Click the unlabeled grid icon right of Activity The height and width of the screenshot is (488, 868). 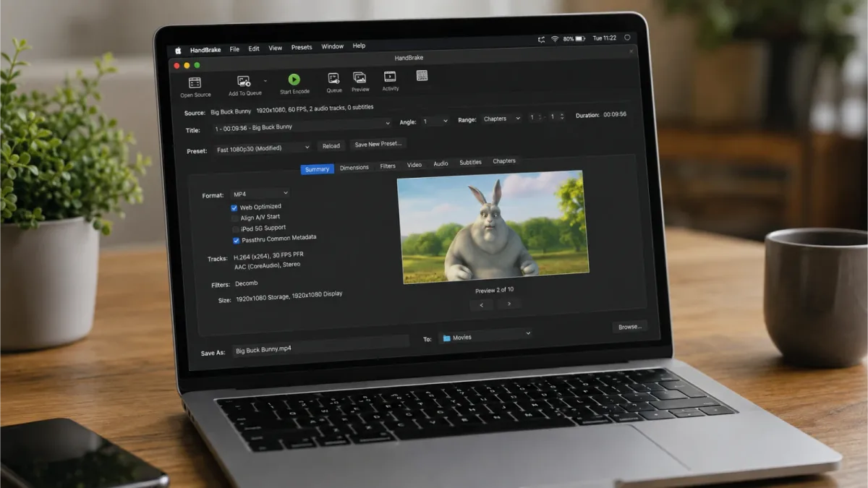pos(422,75)
